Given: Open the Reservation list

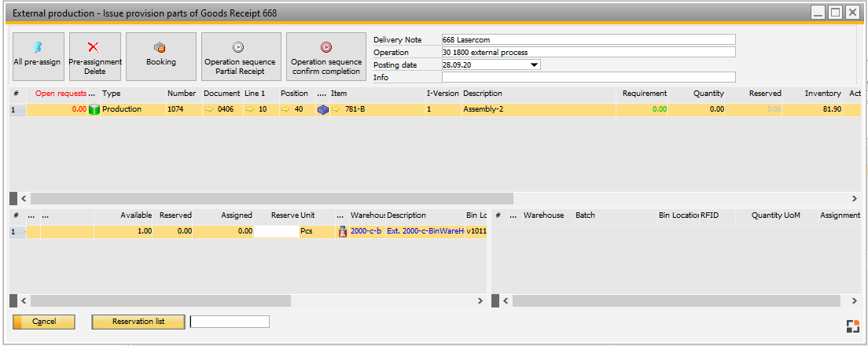Looking at the screenshot, I should [138, 322].
